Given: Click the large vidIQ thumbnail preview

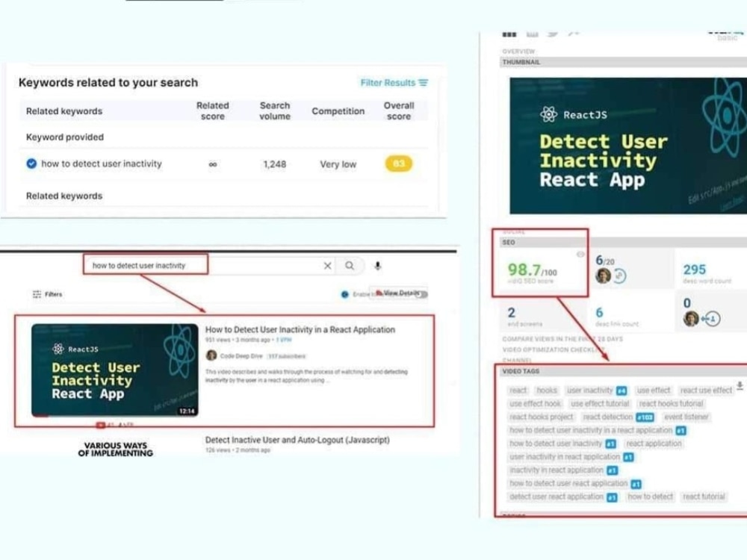Looking at the screenshot, I should tap(628, 146).
